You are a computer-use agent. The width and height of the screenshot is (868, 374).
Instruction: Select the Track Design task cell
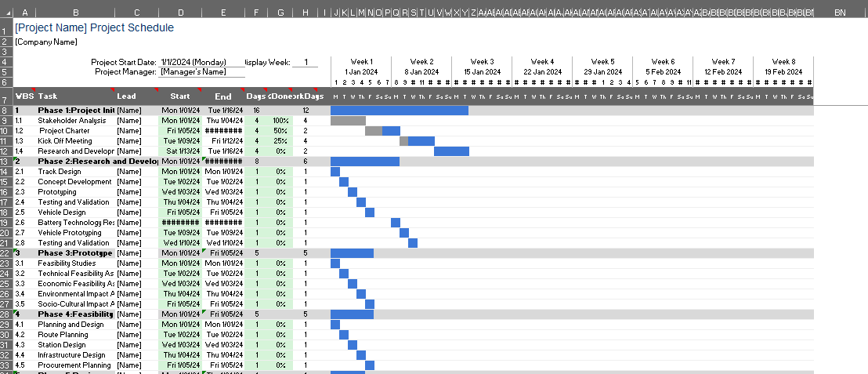tap(75, 172)
